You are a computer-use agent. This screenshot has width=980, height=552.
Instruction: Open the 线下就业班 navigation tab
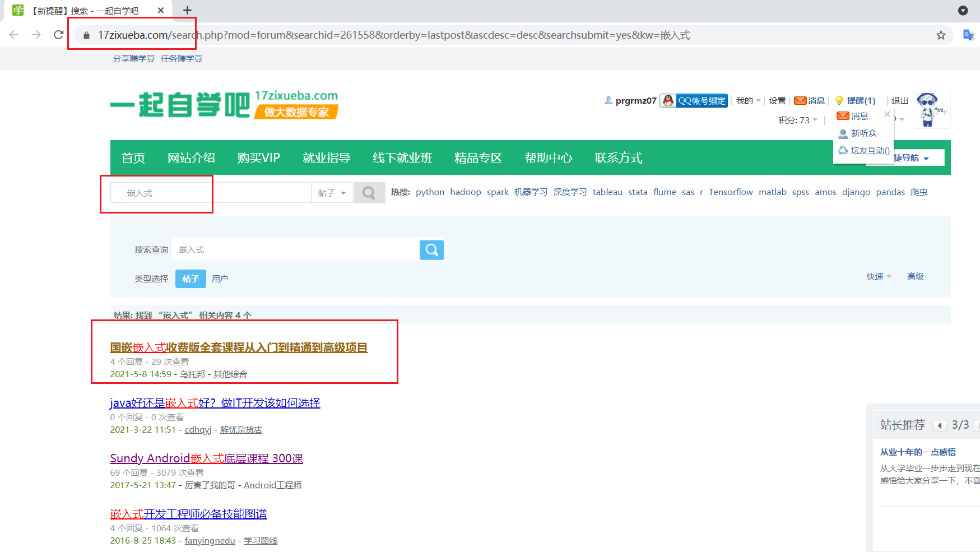402,158
